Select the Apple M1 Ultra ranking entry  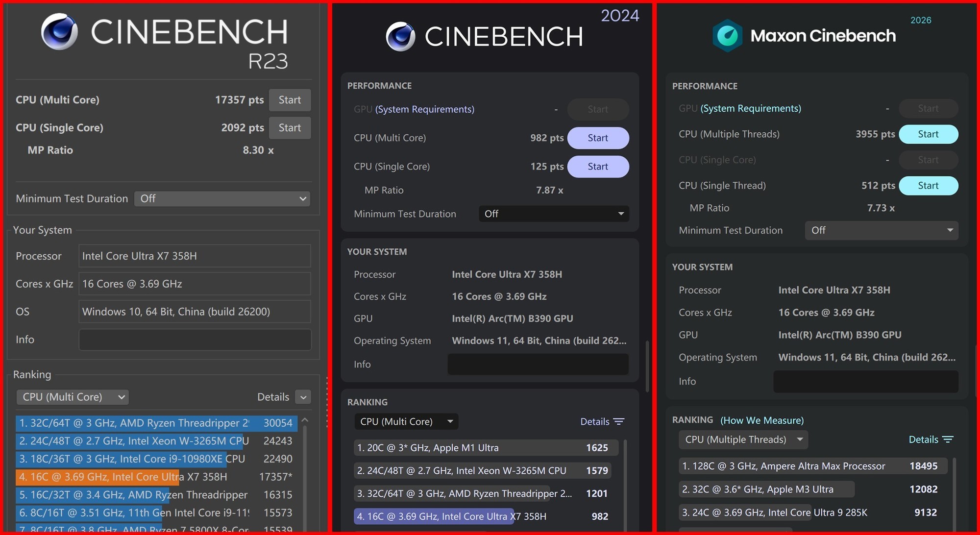tap(485, 448)
